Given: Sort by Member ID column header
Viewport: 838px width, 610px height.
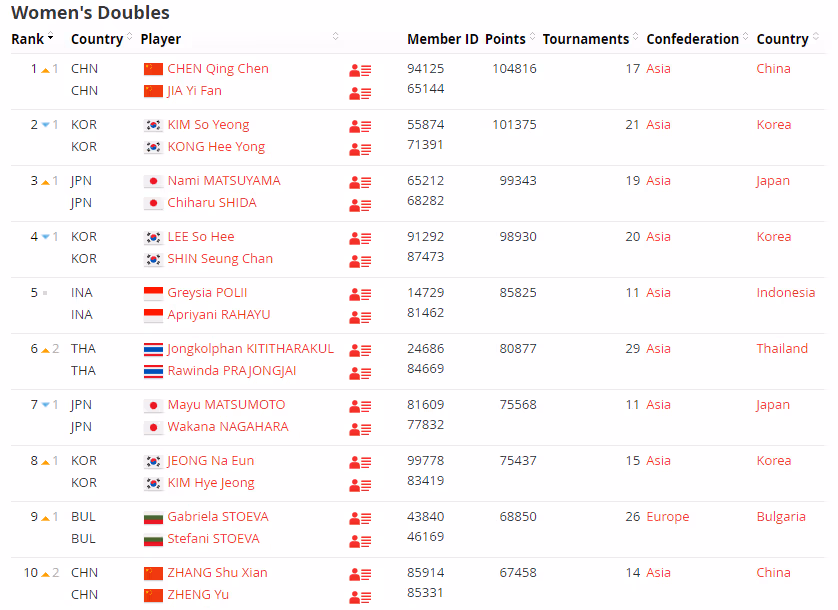Looking at the screenshot, I should (442, 39).
